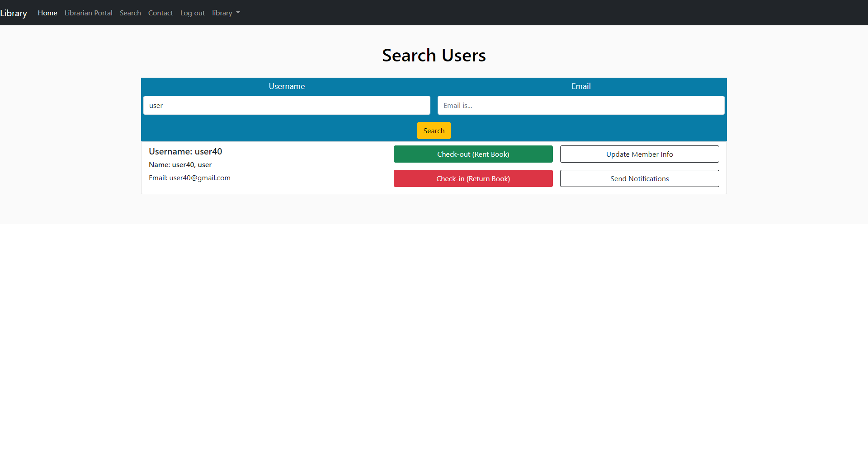Open the Librarian Portal page

pyautogui.click(x=88, y=13)
